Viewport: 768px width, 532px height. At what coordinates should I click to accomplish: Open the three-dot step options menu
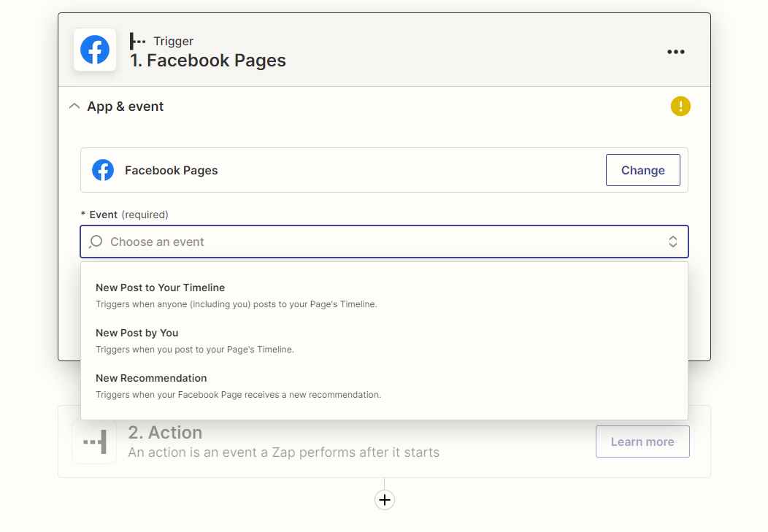(675, 52)
